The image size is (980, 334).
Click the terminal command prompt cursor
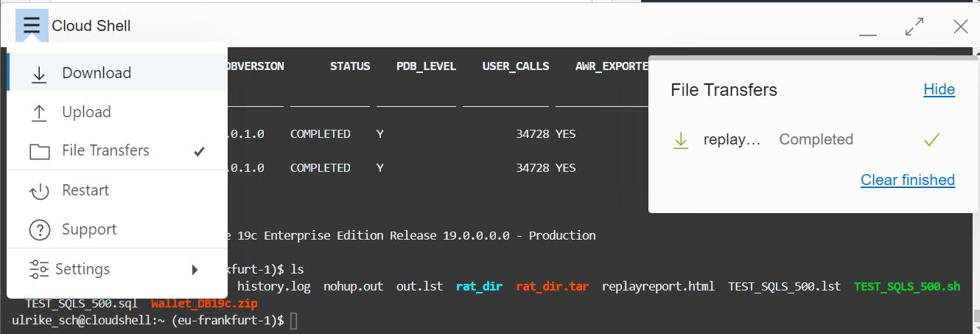pyautogui.click(x=294, y=321)
